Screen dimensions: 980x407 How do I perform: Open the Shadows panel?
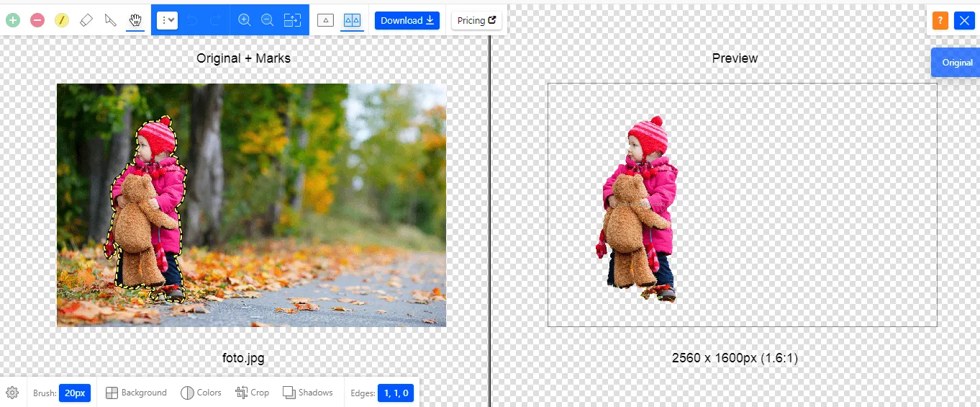pos(308,393)
